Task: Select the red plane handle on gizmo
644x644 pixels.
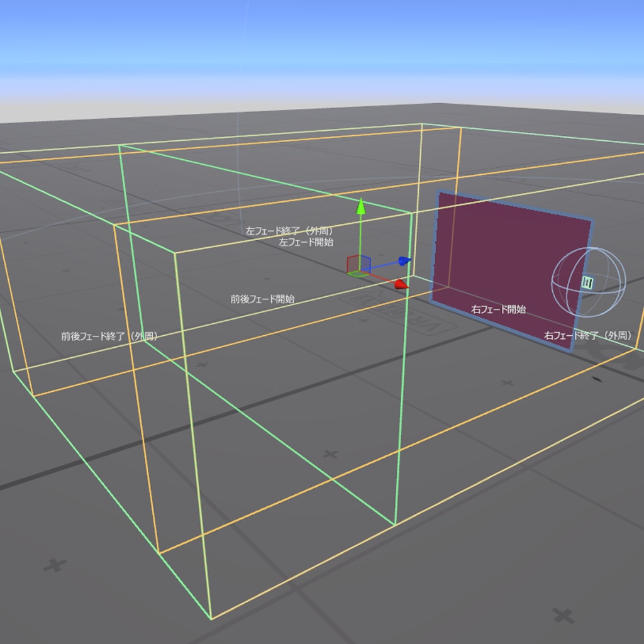Action: point(353,264)
